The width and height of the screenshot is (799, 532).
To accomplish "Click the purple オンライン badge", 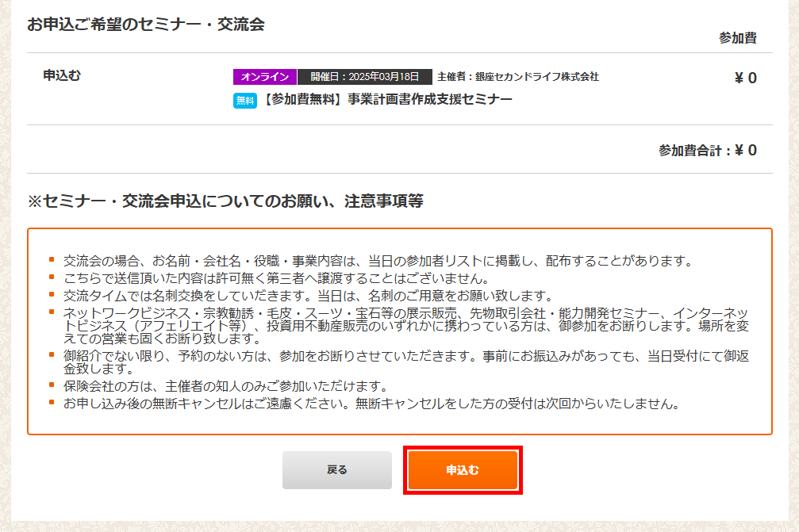I will (x=264, y=77).
